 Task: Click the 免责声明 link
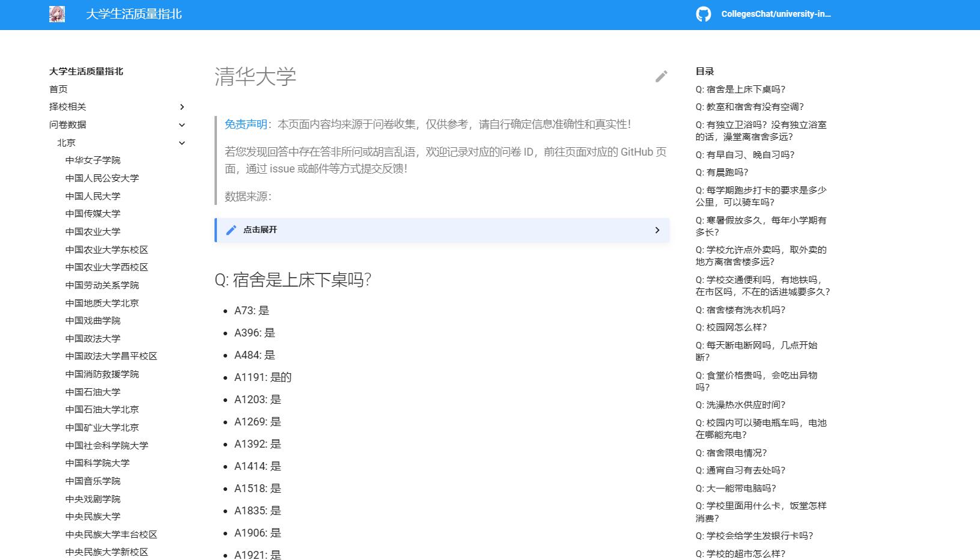point(246,124)
